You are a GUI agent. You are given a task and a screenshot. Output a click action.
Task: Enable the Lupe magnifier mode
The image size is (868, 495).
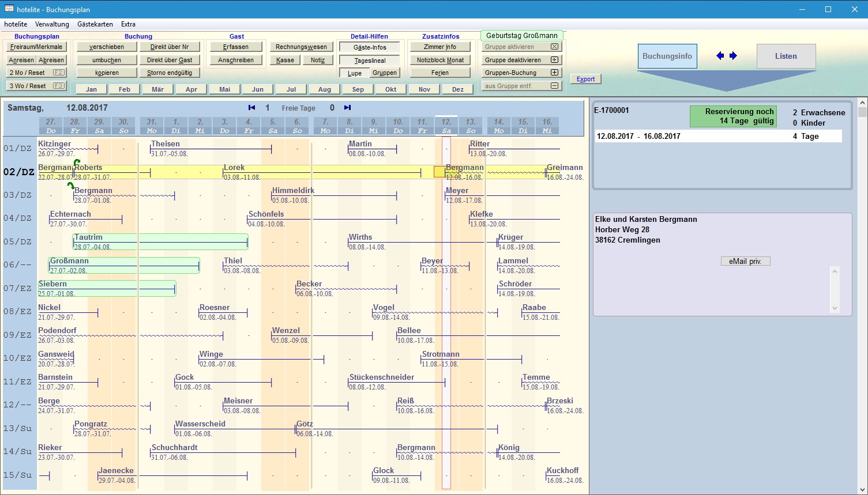(354, 73)
